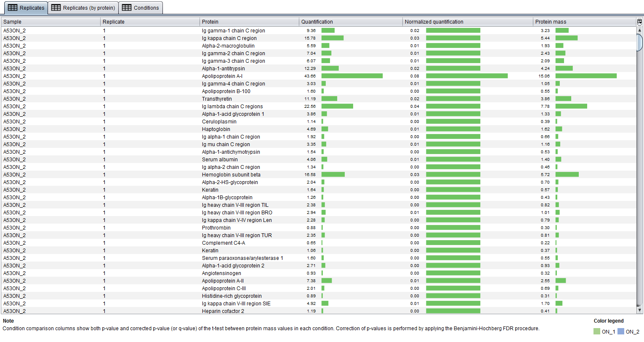Click the scroll up arrow
644x342 pixels.
[x=640, y=30]
